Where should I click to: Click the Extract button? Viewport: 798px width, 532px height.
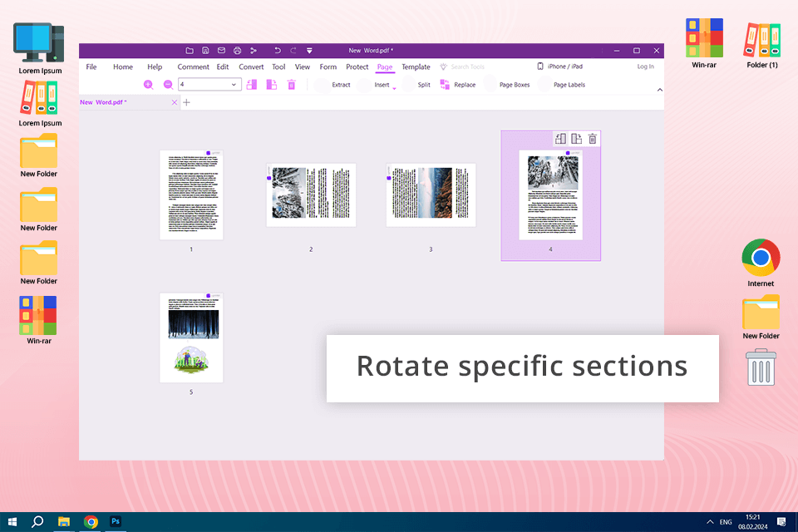pos(341,85)
